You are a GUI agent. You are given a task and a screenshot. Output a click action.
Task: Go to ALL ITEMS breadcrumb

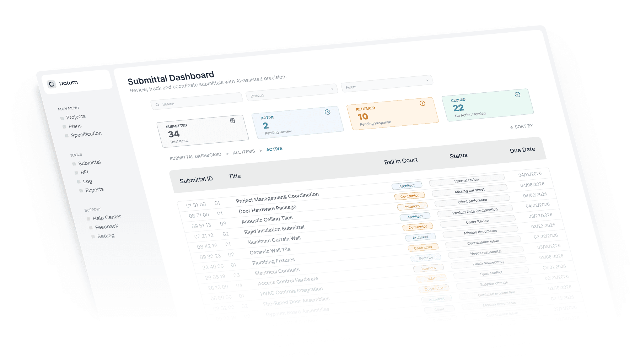(x=244, y=152)
